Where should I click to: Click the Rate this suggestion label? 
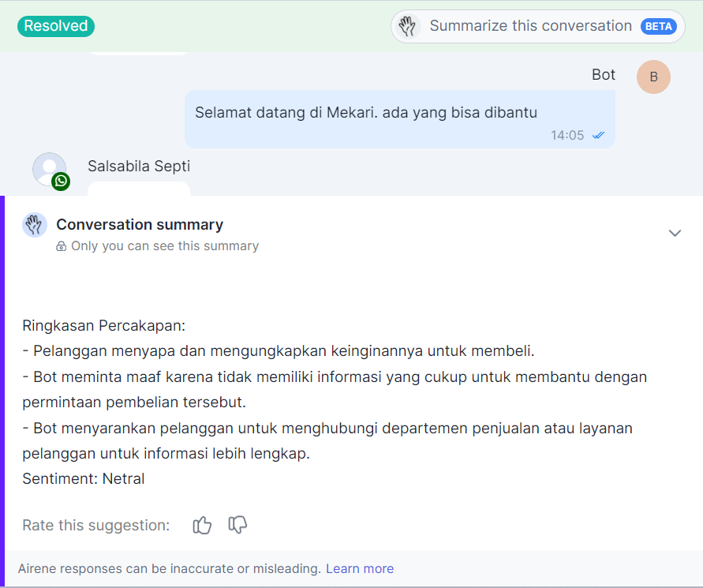[96, 525]
